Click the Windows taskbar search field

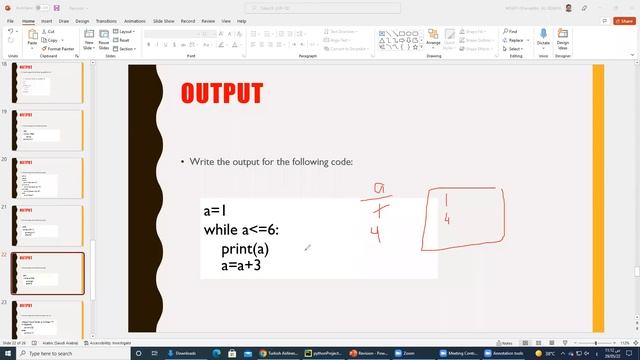73,353
